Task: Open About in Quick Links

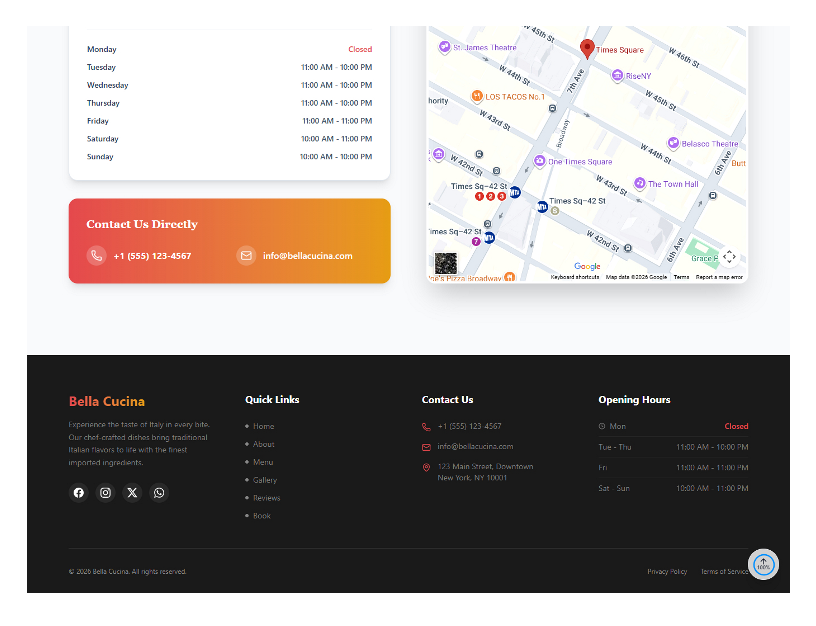Action: [x=263, y=444]
